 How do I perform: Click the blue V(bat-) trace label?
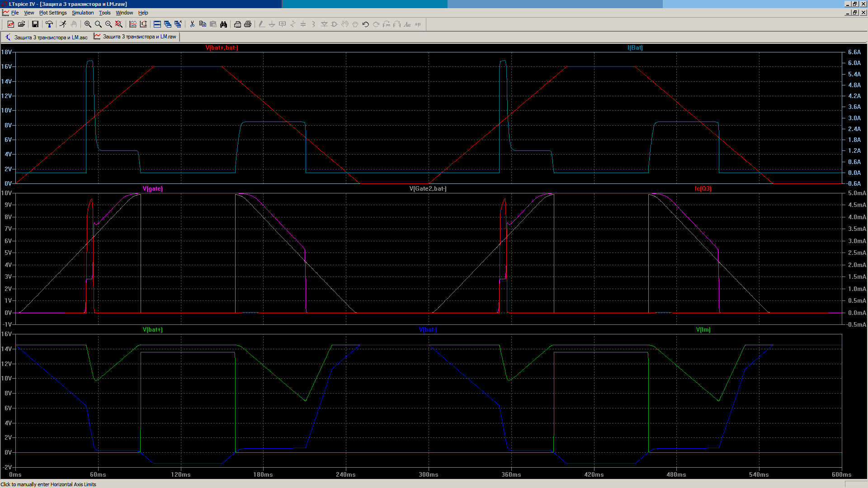(428, 329)
